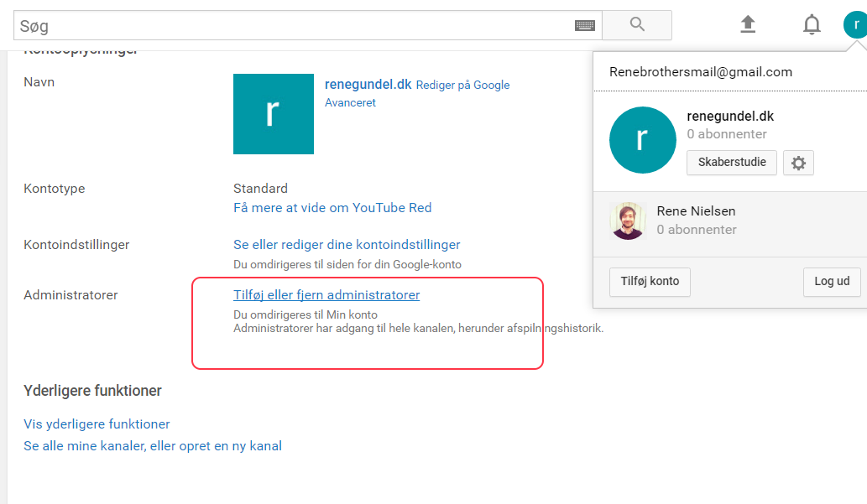Click Du omdirigeres til Min konto text
Screen dimensions: 867x504
point(306,315)
